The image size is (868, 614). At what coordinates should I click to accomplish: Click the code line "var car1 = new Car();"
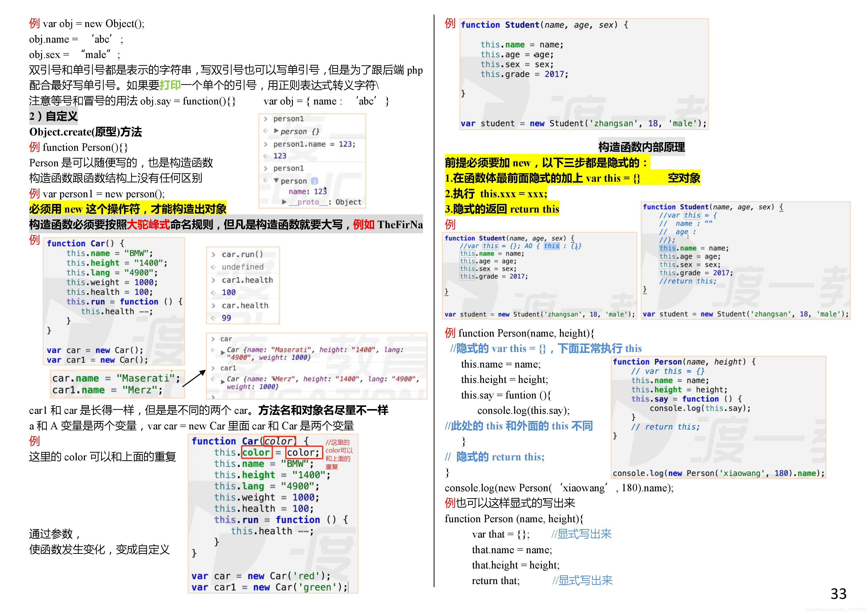[97, 360]
